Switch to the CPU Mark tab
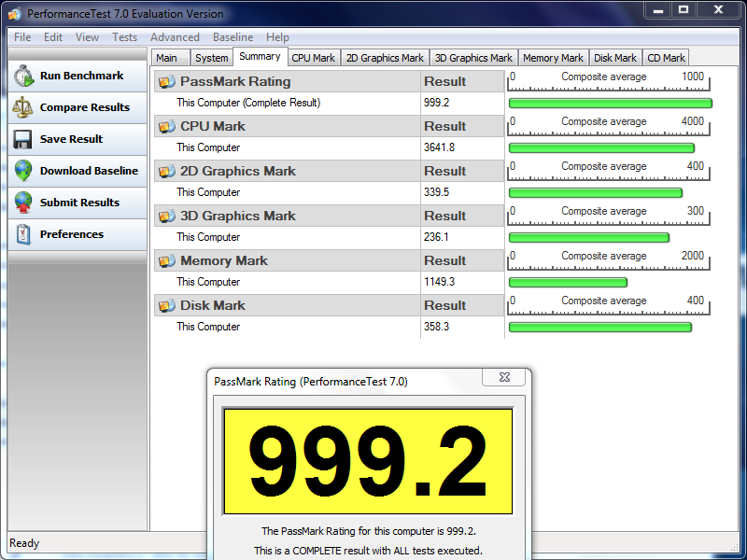 coord(314,58)
